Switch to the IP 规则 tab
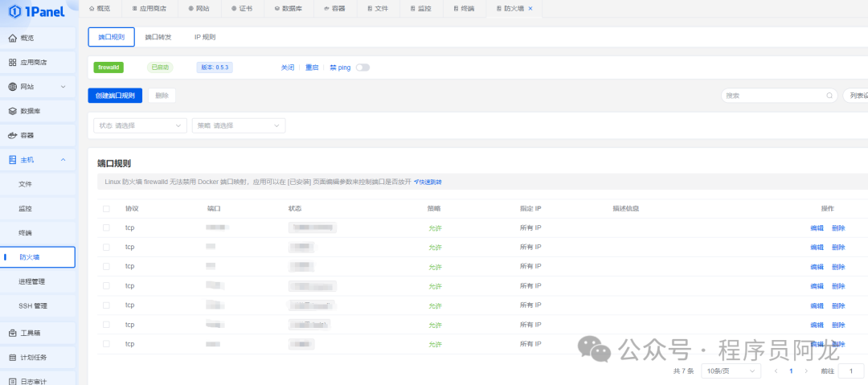The height and width of the screenshot is (385, 868). click(205, 37)
